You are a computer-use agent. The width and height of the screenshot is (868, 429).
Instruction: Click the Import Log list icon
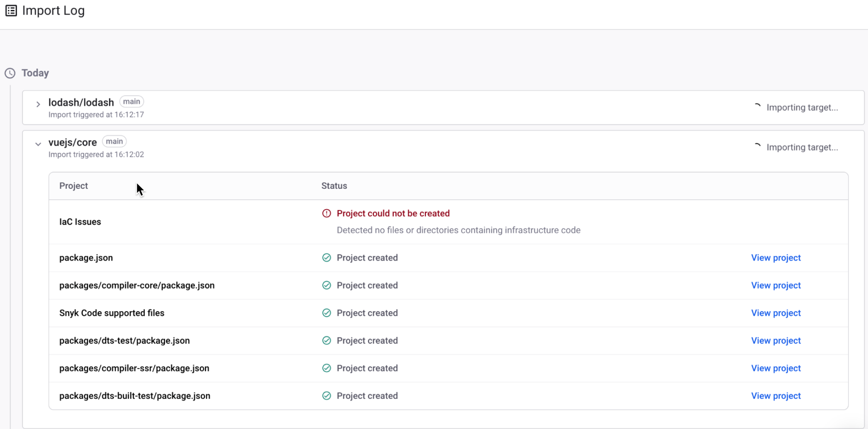[x=11, y=11]
